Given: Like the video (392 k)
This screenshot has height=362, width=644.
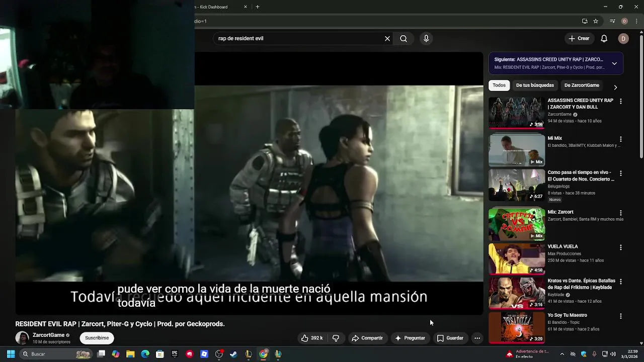Looking at the screenshot, I should [x=312, y=338].
